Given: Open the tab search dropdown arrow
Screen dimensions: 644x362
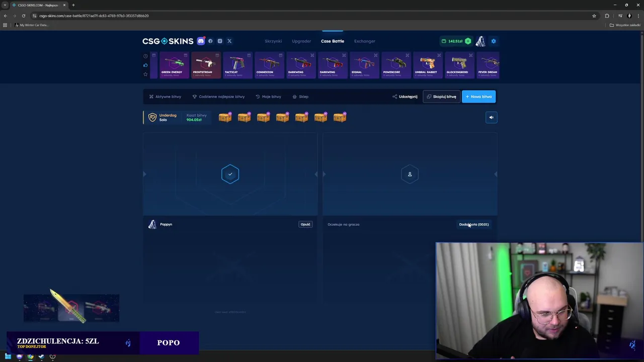Looking at the screenshot, I should tap(5, 5).
